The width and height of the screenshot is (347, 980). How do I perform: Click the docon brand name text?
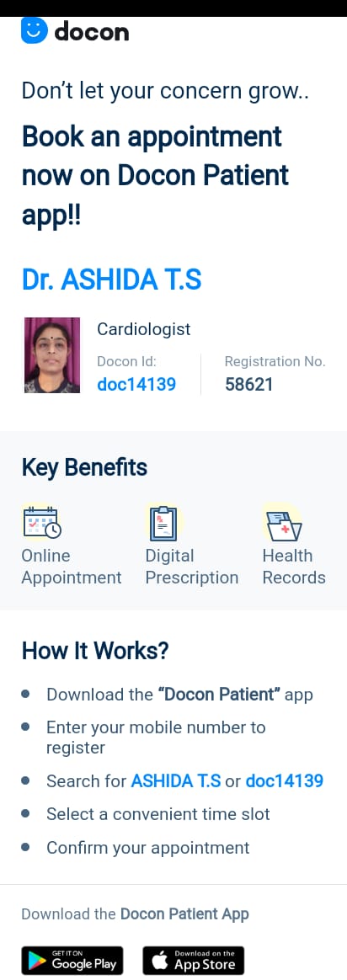click(x=92, y=31)
